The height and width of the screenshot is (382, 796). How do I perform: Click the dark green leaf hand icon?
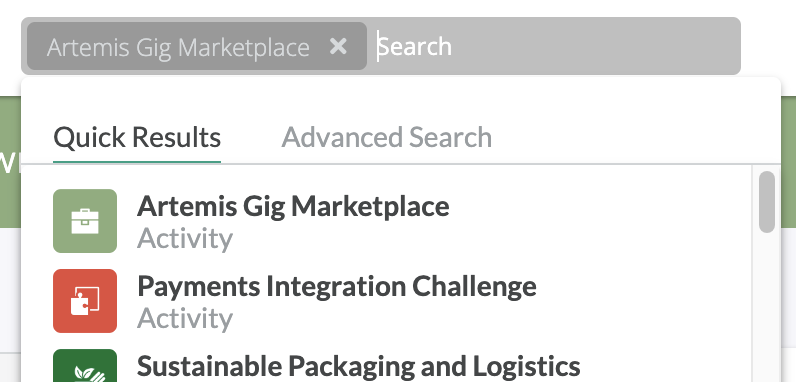click(85, 366)
